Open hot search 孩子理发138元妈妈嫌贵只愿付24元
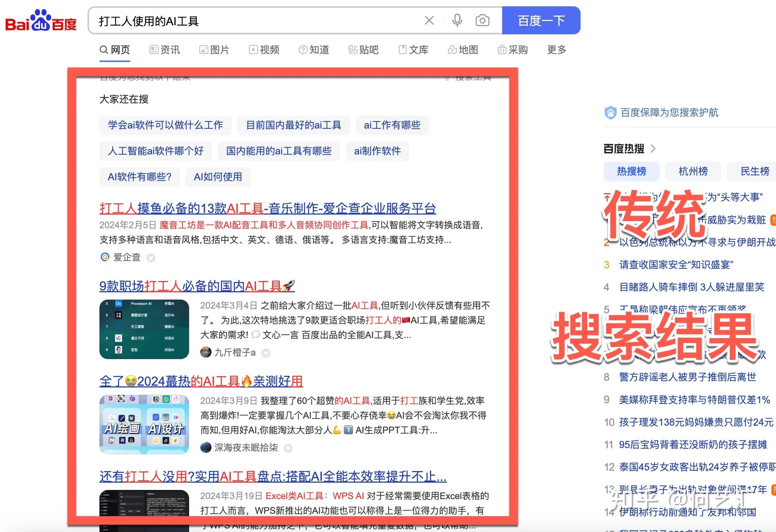The image size is (776, 532). coord(696,422)
